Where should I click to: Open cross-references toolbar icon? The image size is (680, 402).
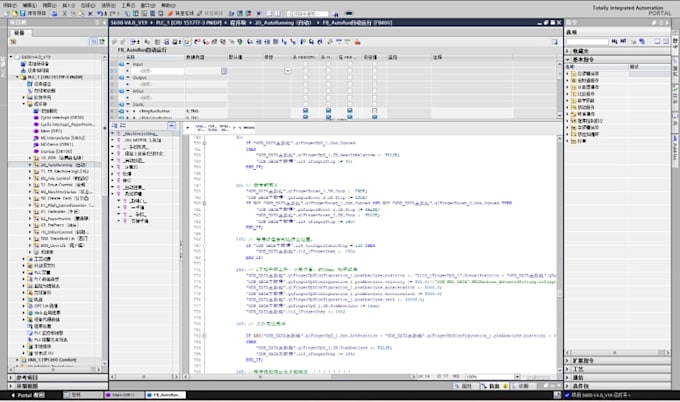(x=259, y=13)
